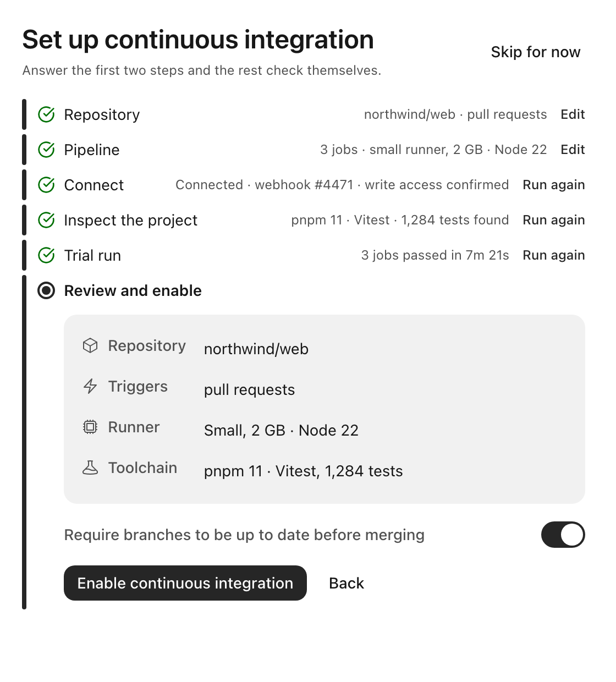This screenshot has height=682, width=616.
Task: Click the Repository step green check icon
Action: click(x=46, y=114)
